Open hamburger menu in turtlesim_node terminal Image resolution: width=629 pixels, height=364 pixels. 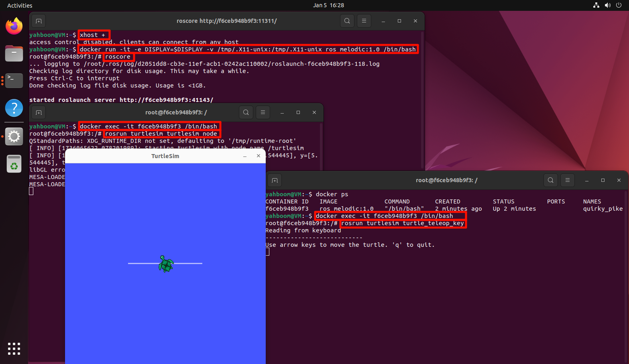tap(263, 112)
